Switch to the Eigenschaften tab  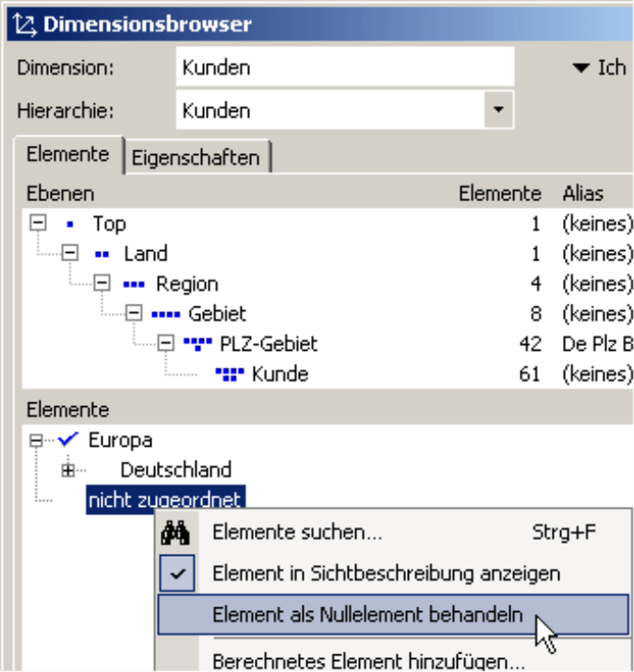[x=196, y=157]
